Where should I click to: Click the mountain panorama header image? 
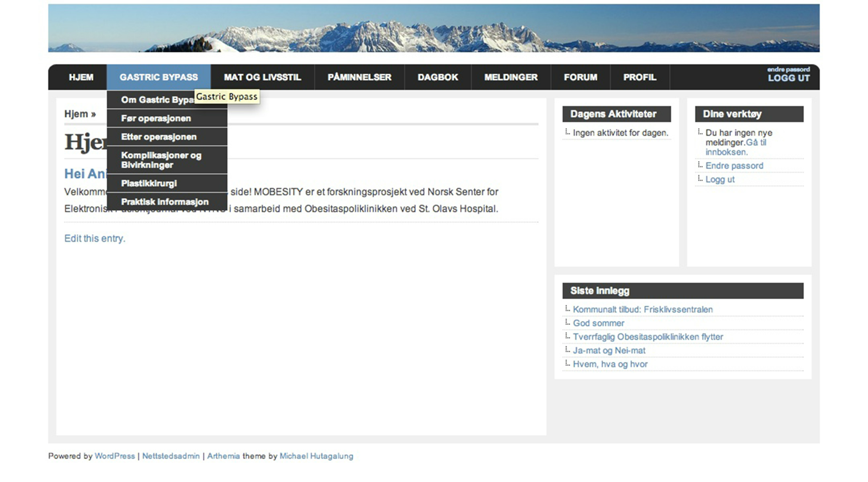point(434,28)
